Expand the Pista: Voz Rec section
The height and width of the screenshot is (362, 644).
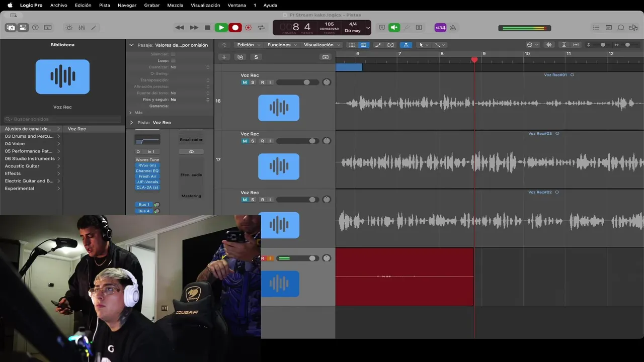[x=131, y=123]
